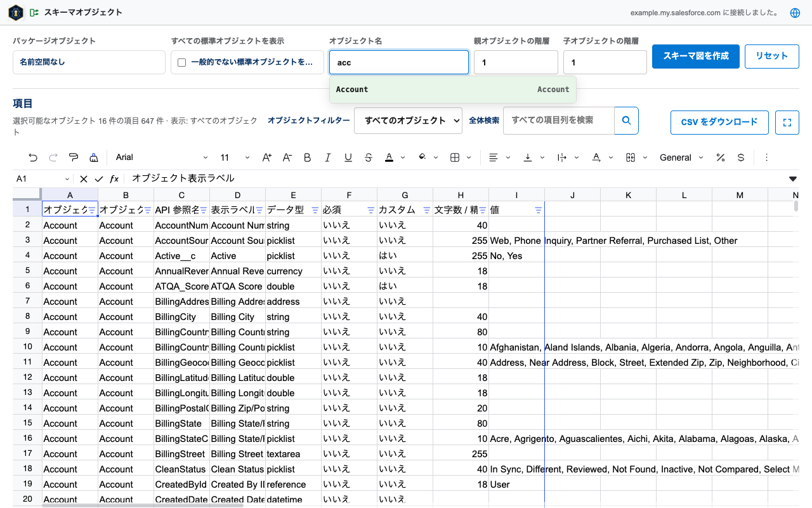The height and width of the screenshot is (508, 812).
Task: Increase font size with A+ icon
Action: click(267, 157)
